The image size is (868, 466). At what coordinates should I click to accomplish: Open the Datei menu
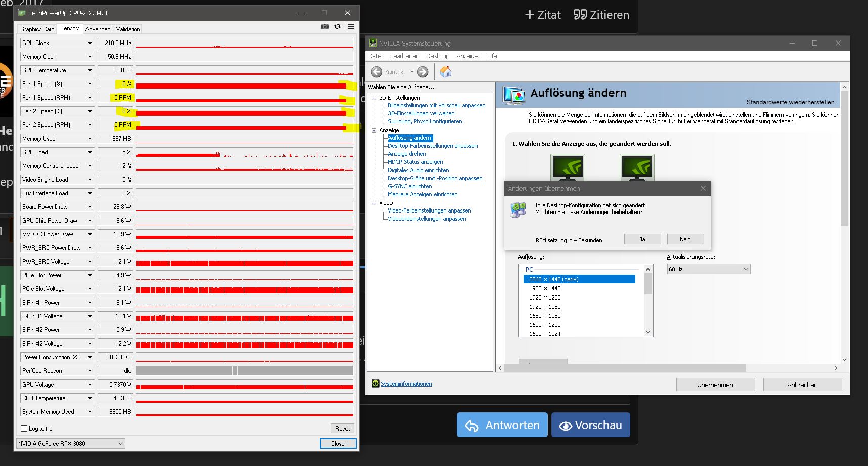[x=375, y=56]
